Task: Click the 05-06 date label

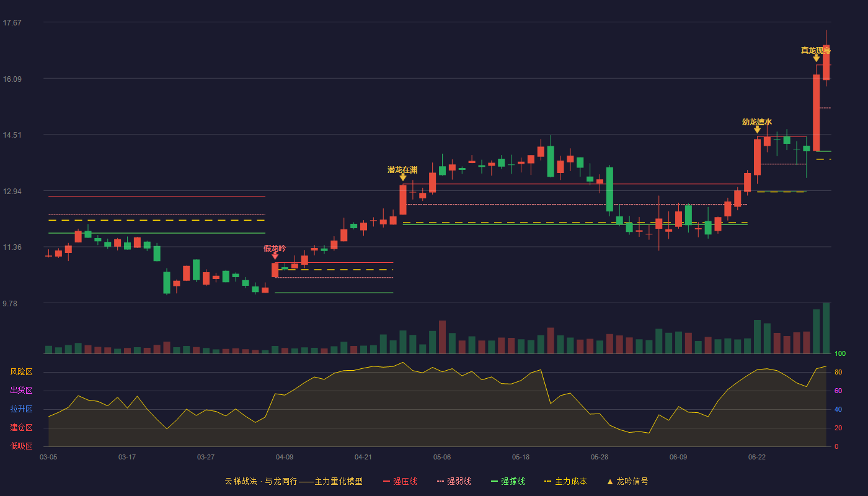Action: 442,457
